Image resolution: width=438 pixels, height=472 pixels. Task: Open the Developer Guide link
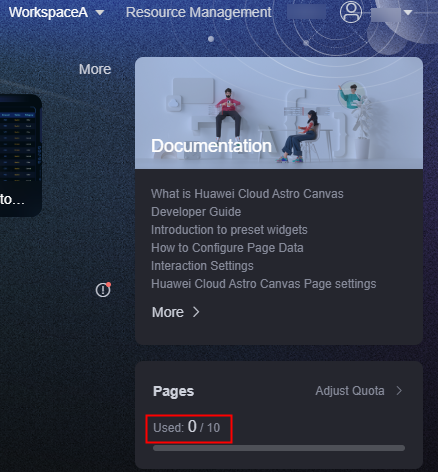(196, 212)
